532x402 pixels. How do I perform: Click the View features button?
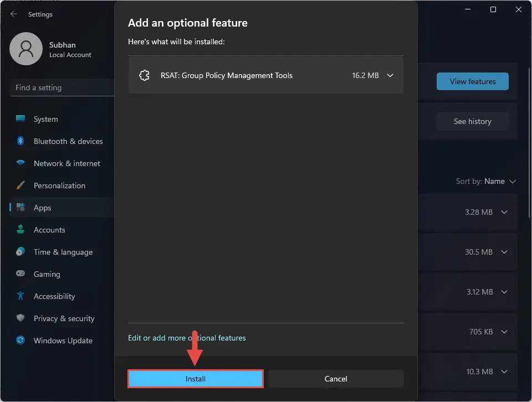pos(472,81)
